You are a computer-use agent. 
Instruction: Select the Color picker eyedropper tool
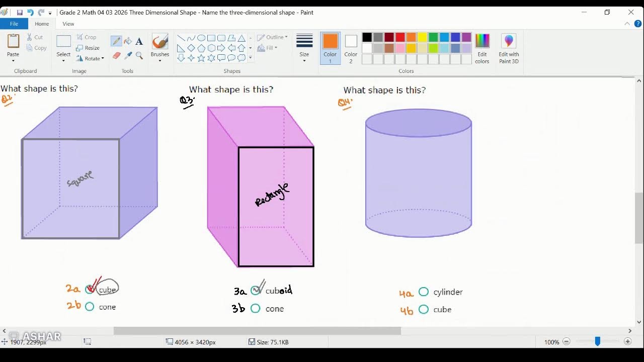[x=128, y=55]
